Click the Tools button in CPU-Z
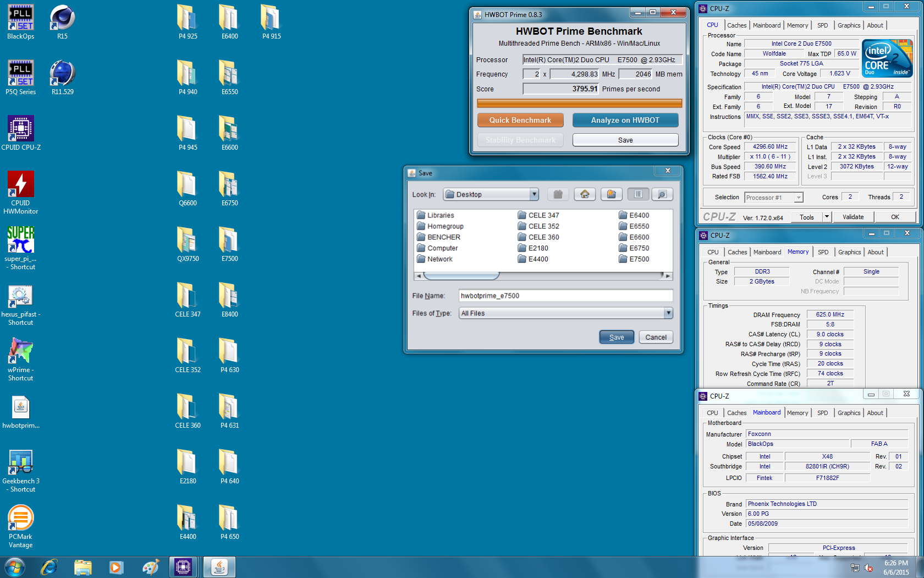 807,217
